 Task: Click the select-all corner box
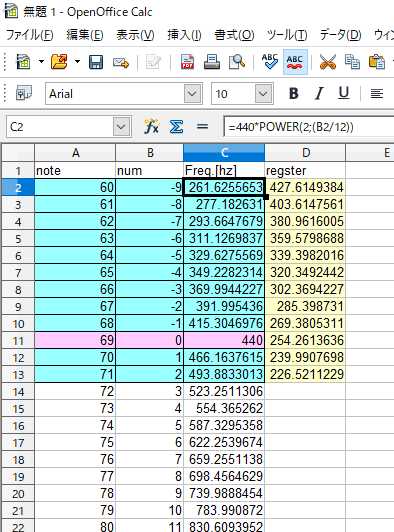coord(18,153)
